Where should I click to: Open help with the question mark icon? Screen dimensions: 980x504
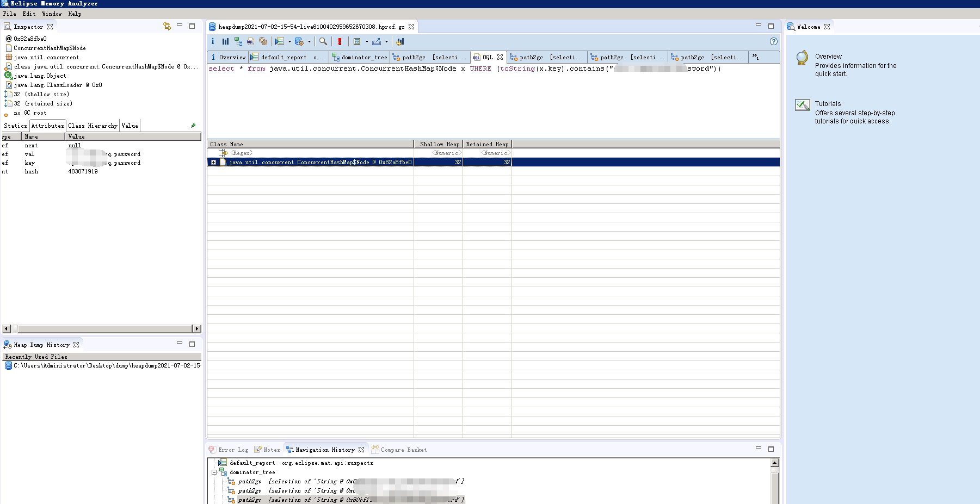(x=774, y=41)
